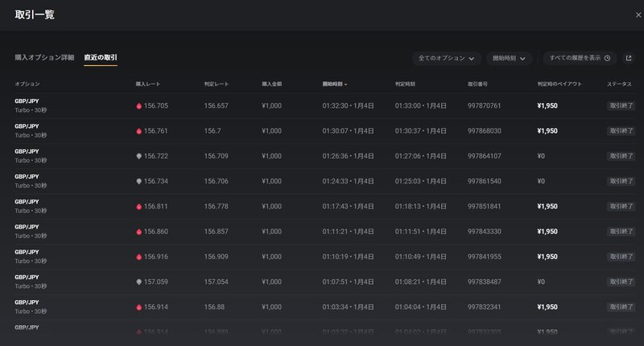Click gray direction icon beside rate 156.734
This screenshot has width=644, height=346.
138,181
